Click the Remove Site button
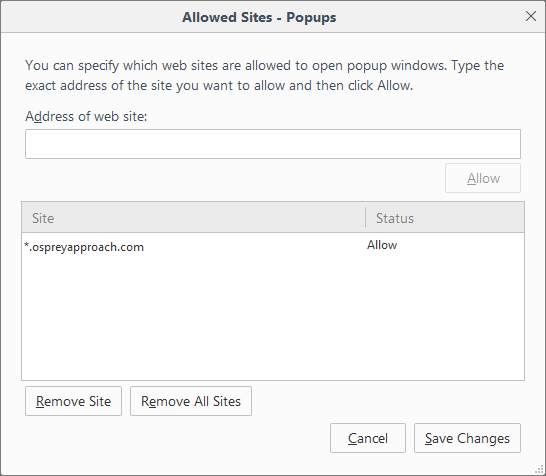546x476 pixels. click(x=73, y=401)
